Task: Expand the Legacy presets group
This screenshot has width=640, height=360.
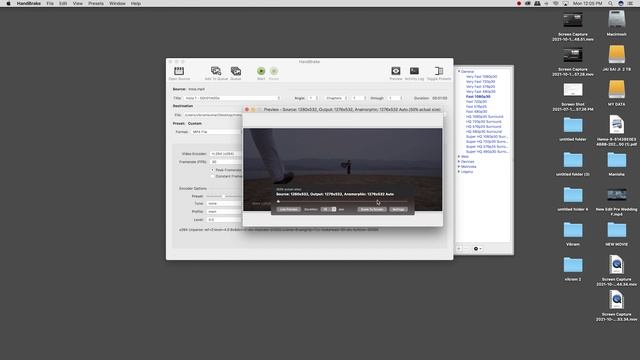Action: [459, 172]
